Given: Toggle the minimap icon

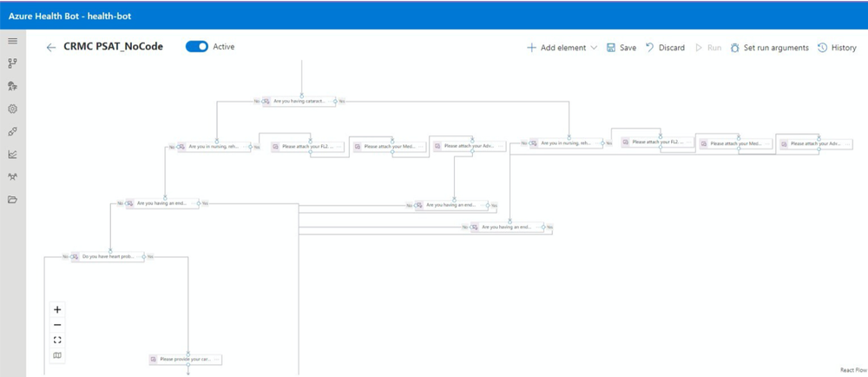Looking at the screenshot, I should (x=57, y=355).
